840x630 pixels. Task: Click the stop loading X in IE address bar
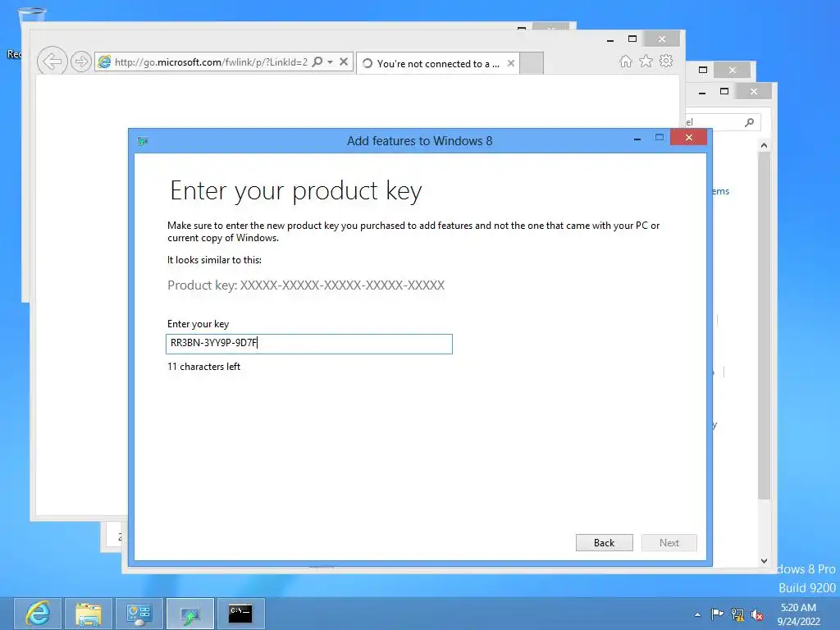tap(344, 62)
